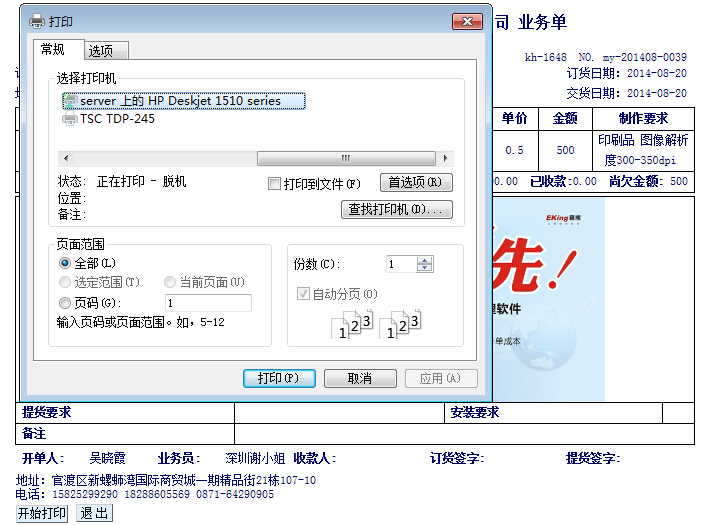This screenshot has height=525, width=714.
Task: Click the 订货日期 2014-08-20 value
Action: [x=657, y=73]
